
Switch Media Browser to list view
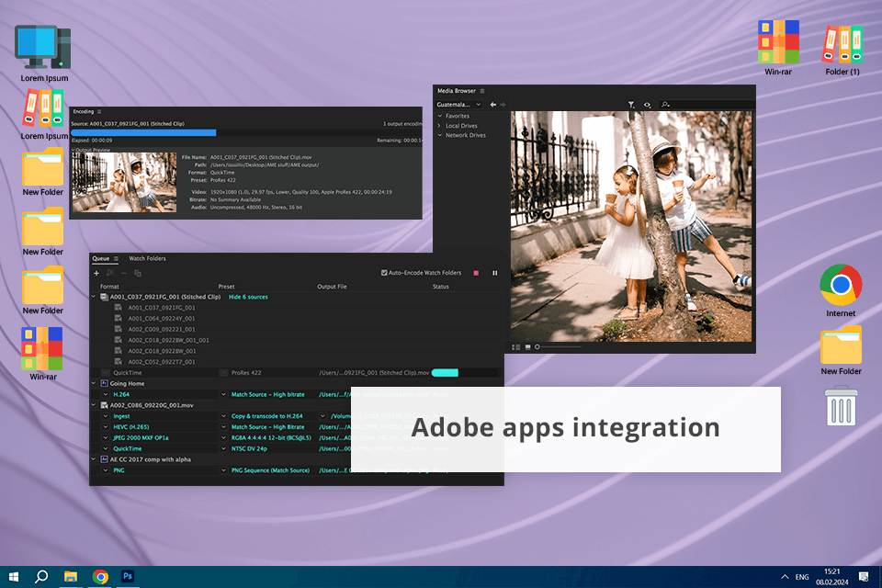coord(515,347)
